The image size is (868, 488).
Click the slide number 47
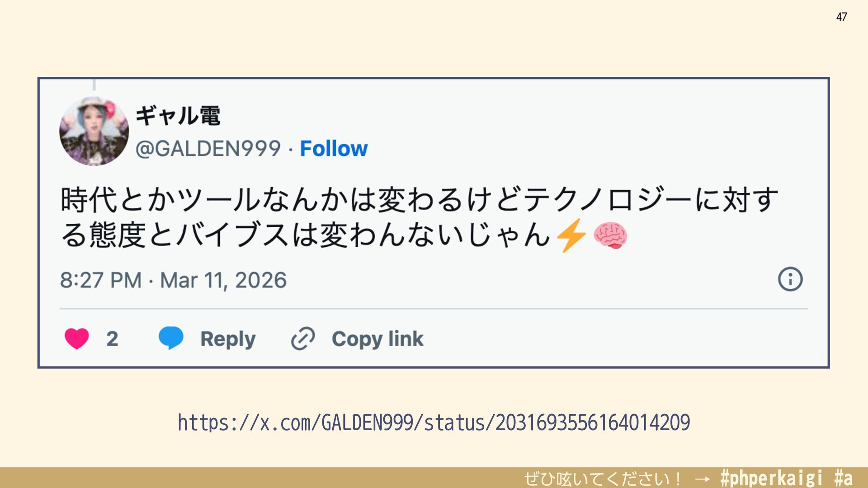[841, 17]
